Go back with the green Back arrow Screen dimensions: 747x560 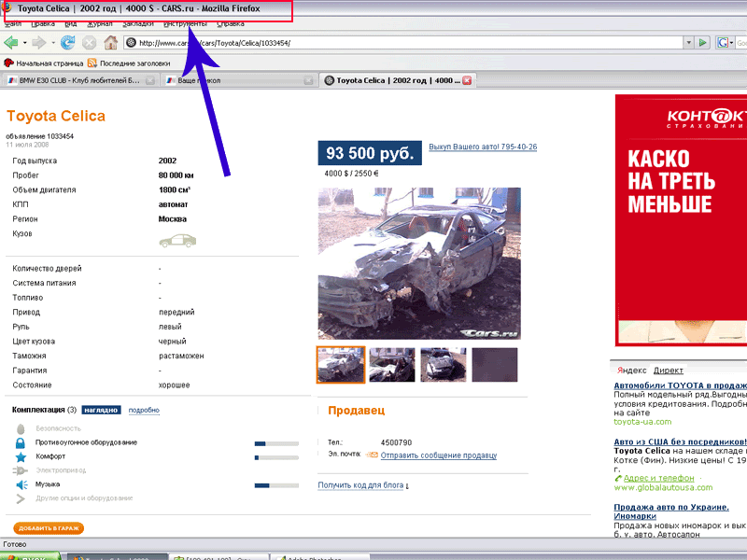pyautogui.click(x=11, y=43)
